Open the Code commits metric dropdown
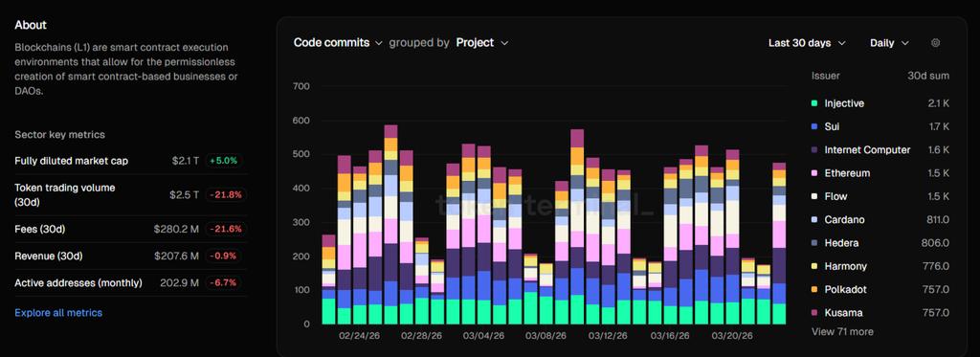 (x=338, y=42)
